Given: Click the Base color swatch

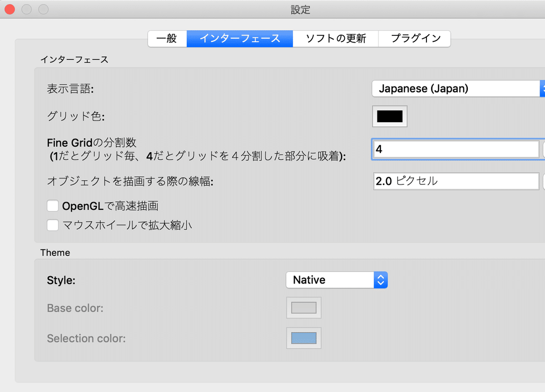Looking at the screenshot, I should pyautogui.click(x=303, y=308).
